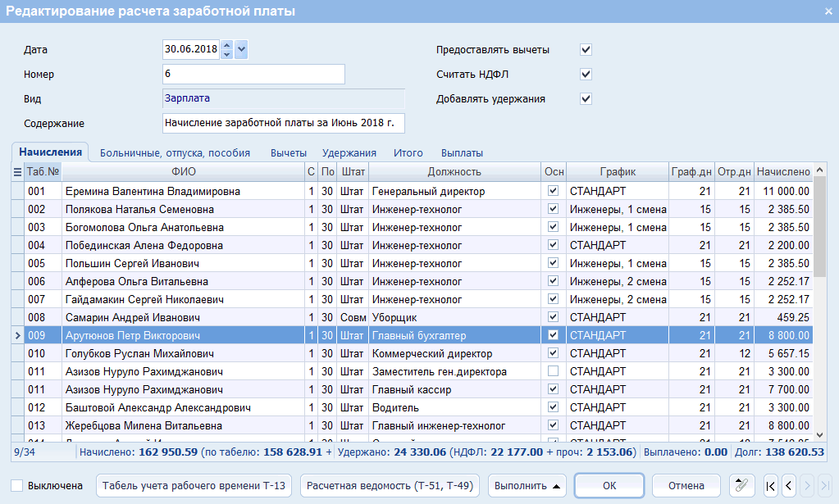Go to previous record arrow
Viewport: 839px width, 504px height.
click(x=788, y=485)
